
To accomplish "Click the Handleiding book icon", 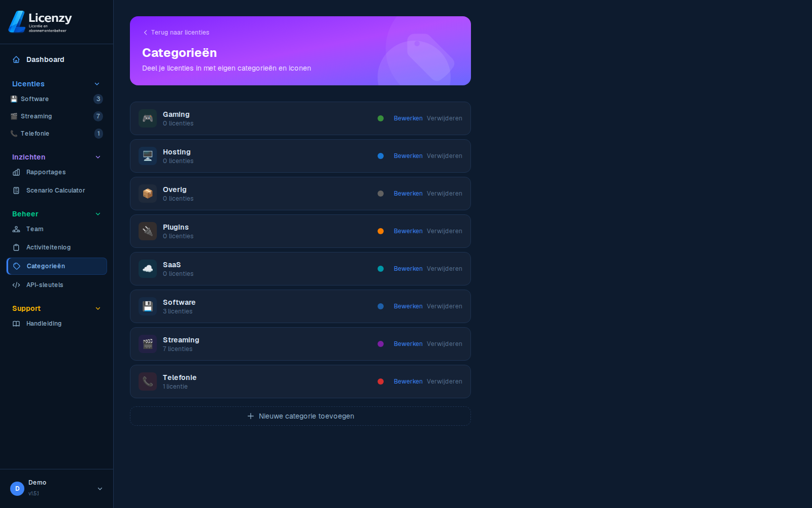I will [x=16, y=324].
